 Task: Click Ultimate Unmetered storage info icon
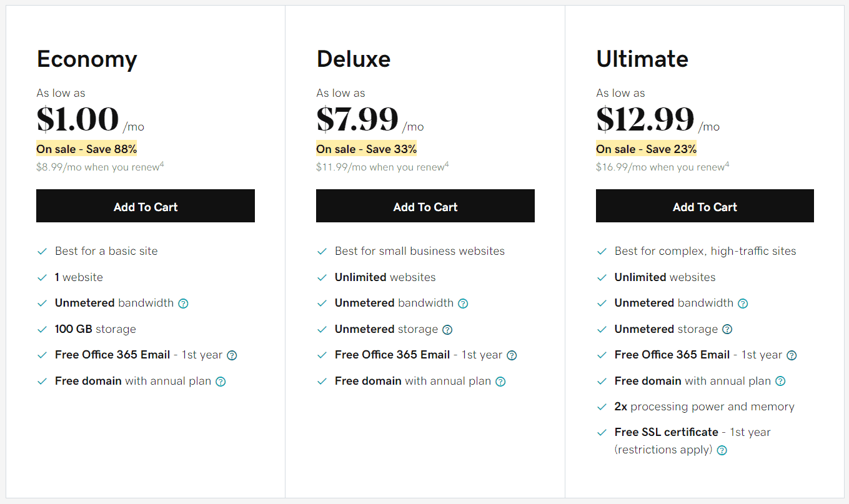(727, 330)
